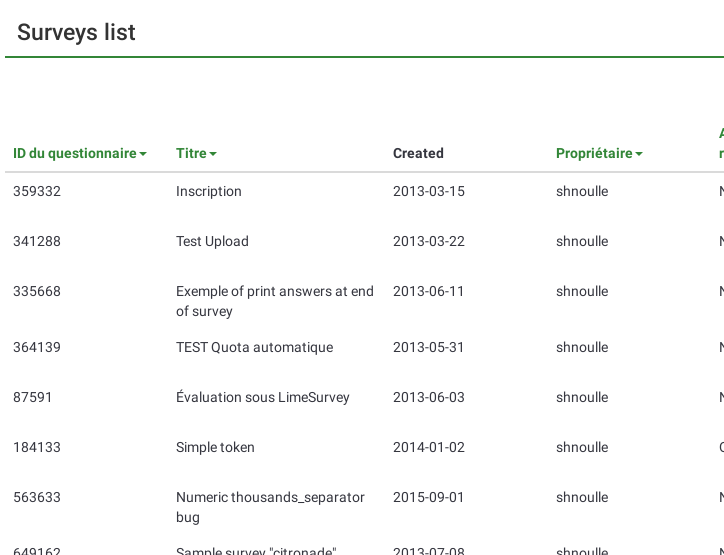Open Numeric thousands_separator bug survey
The height and width of the screenshot is (555, 724).
[270, 507]
